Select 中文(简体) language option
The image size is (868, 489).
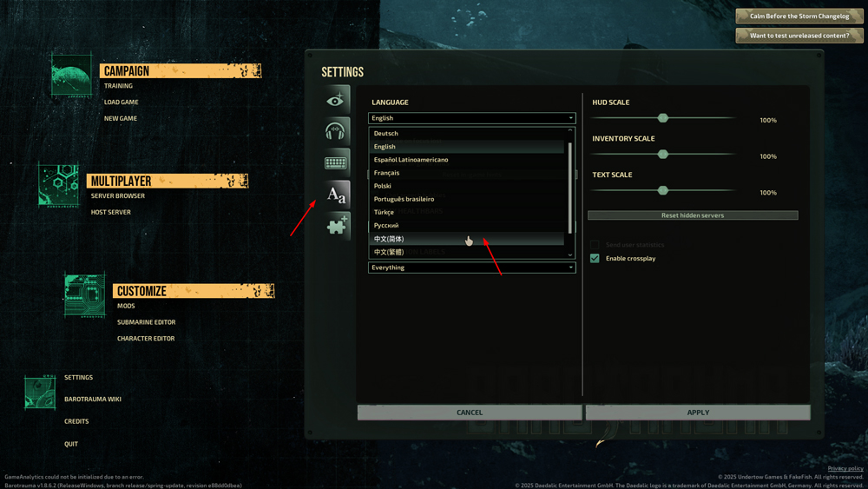pyautogui.click(x=467, y=239)
